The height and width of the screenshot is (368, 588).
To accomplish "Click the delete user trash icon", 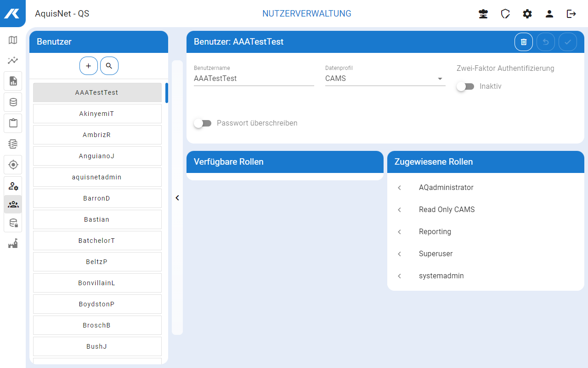I will (x=523, y=42).
